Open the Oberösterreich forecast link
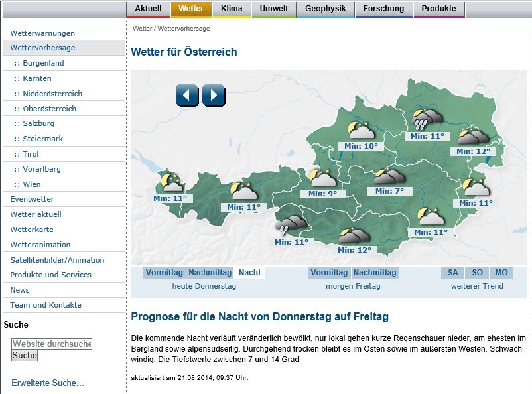 pos(50,109)
